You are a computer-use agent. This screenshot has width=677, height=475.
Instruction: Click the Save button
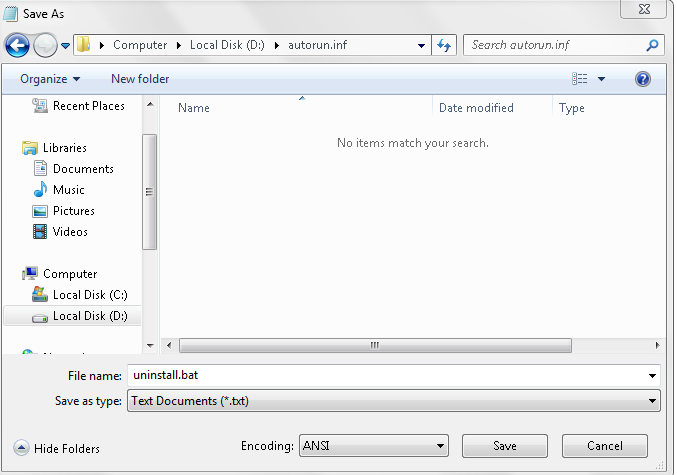505,446
